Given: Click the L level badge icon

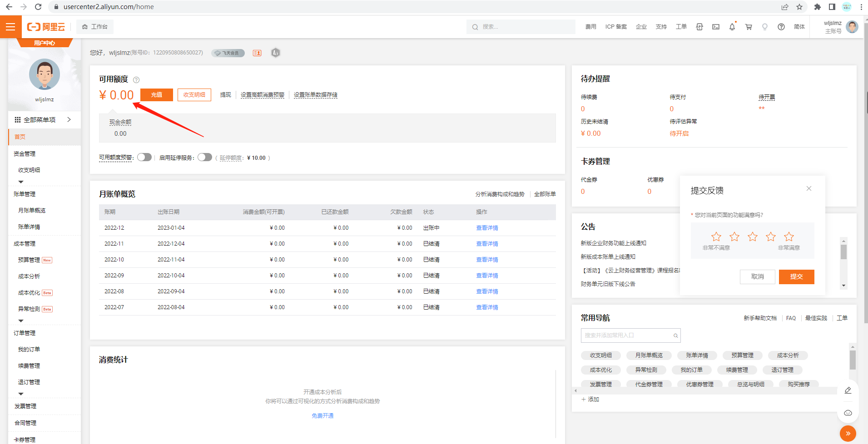Looking at the screenshot, I should pos(276,53).
